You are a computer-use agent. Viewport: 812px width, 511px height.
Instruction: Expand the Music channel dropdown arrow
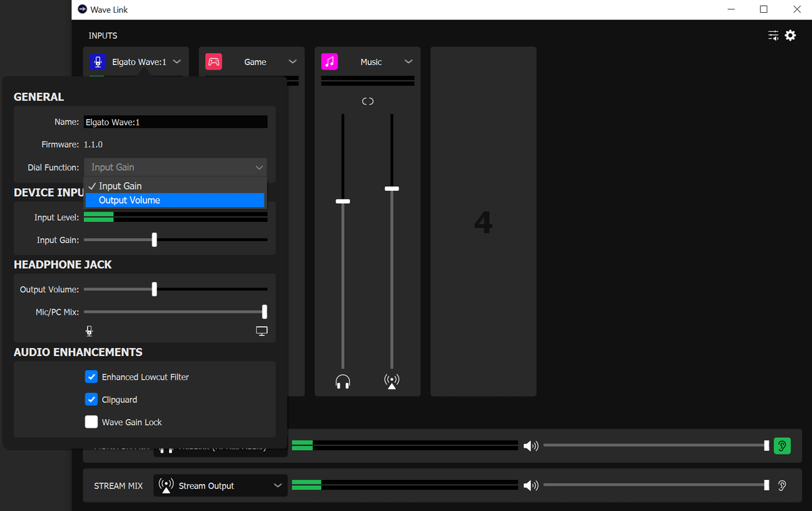coord(408,62)
